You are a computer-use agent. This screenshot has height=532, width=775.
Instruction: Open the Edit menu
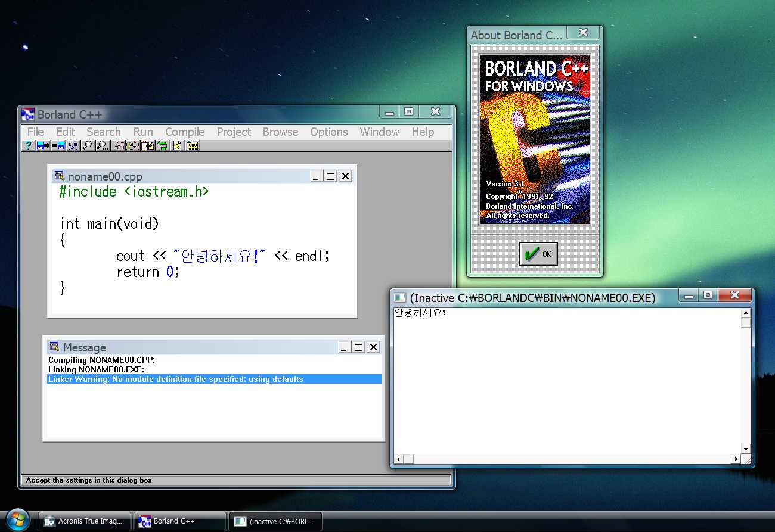(66, 132)
